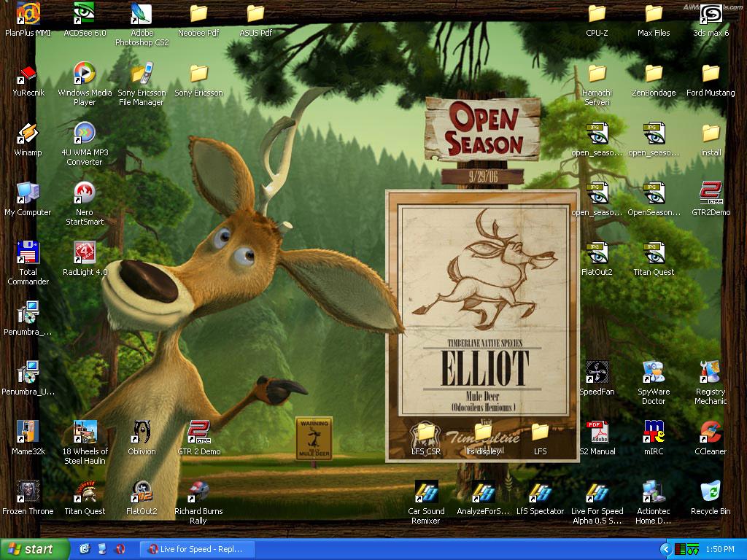Click the 1:50 PM taskbar clock
The height and width of the screenshot is (560, 747).
click(720, 549)
